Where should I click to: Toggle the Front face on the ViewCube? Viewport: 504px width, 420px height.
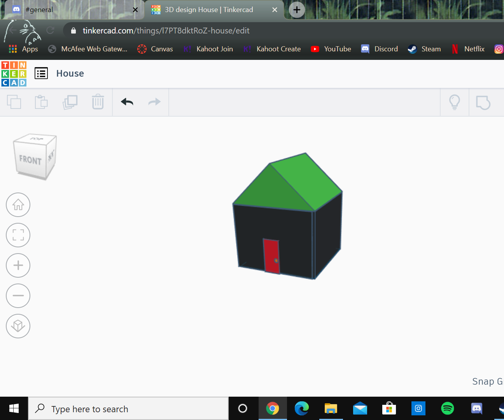tap(30, 158)
